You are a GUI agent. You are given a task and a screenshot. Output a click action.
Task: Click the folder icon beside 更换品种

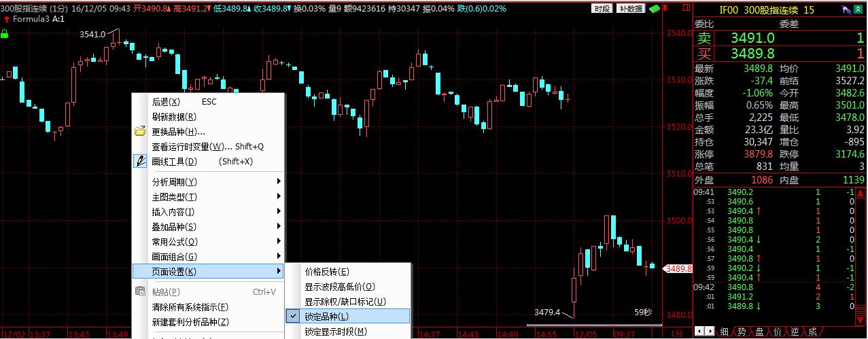141,132
